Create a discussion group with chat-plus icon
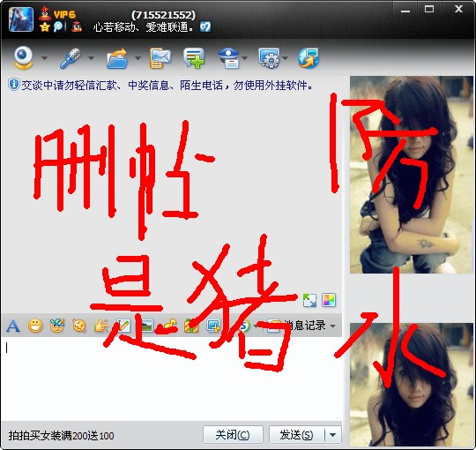 point(194,58)
